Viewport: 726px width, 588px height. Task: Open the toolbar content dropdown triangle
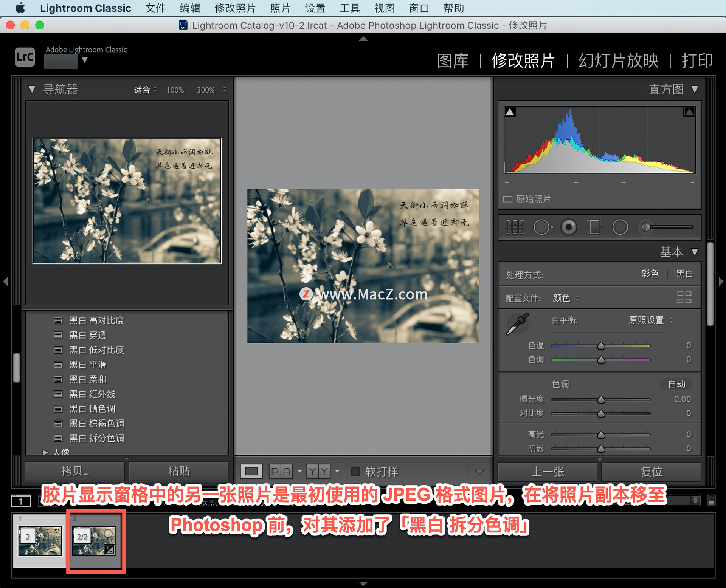pos(479,472)
